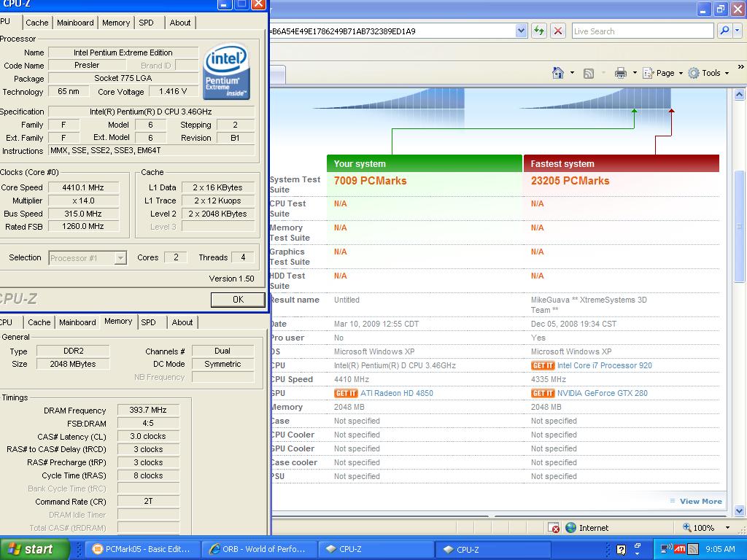Open the Print options dropdown arrow
This screenshot has height=560, width=747.
pos(635,73)
